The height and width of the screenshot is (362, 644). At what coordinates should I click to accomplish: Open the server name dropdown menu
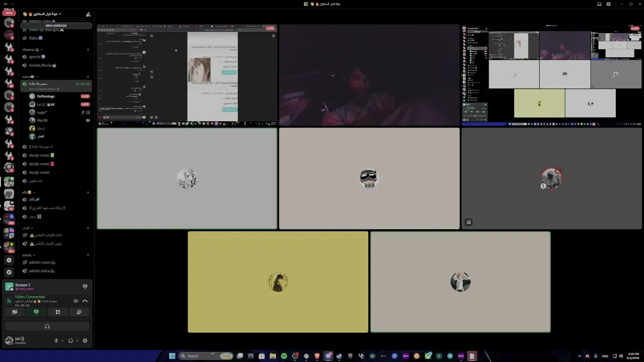point(42,14)
